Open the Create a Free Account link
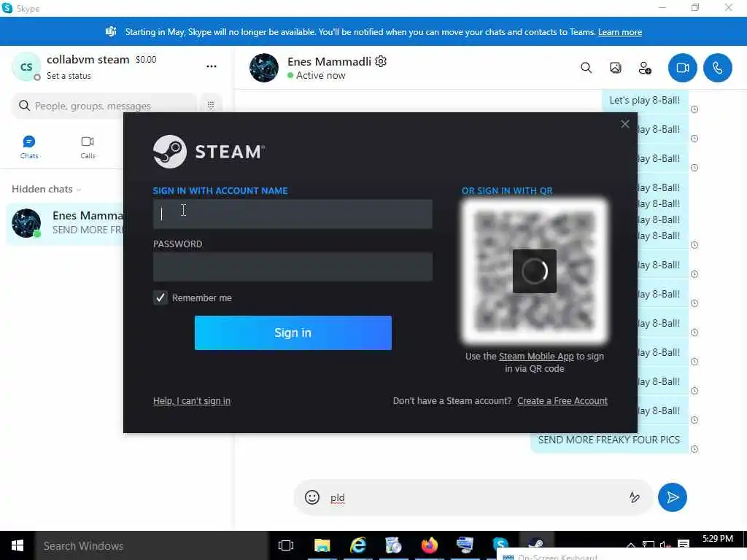Screen dimensions: 747x560 click(x=562, y=401)
